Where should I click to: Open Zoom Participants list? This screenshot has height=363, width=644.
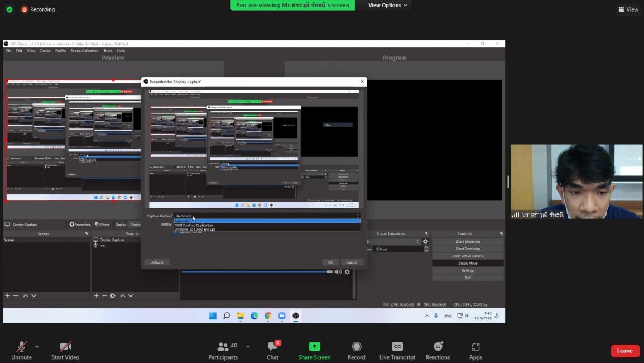click(223, 351)
